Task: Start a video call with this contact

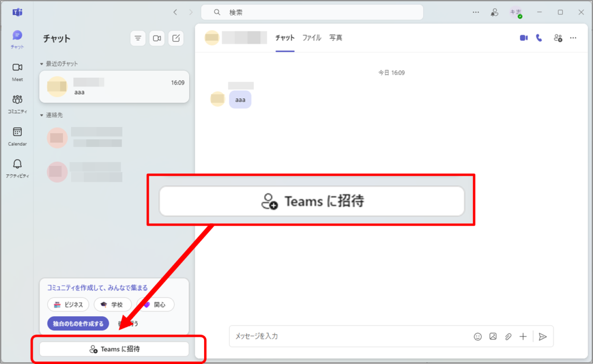Action: [x=524, y=38]
